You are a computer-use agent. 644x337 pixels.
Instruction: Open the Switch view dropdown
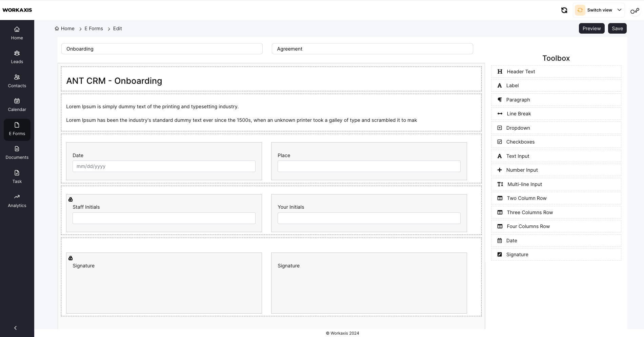click(599, 10)
